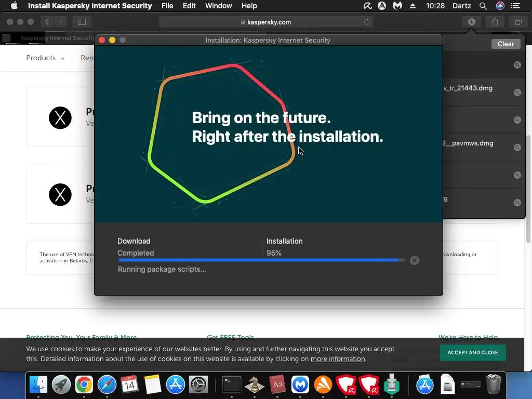Open Notes from the Dock
Viewport: 532px width, 399px height.
point(152,384)
